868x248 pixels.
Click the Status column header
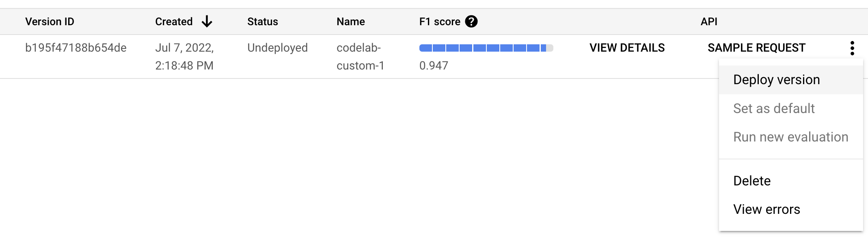click(x=262, y=22)
